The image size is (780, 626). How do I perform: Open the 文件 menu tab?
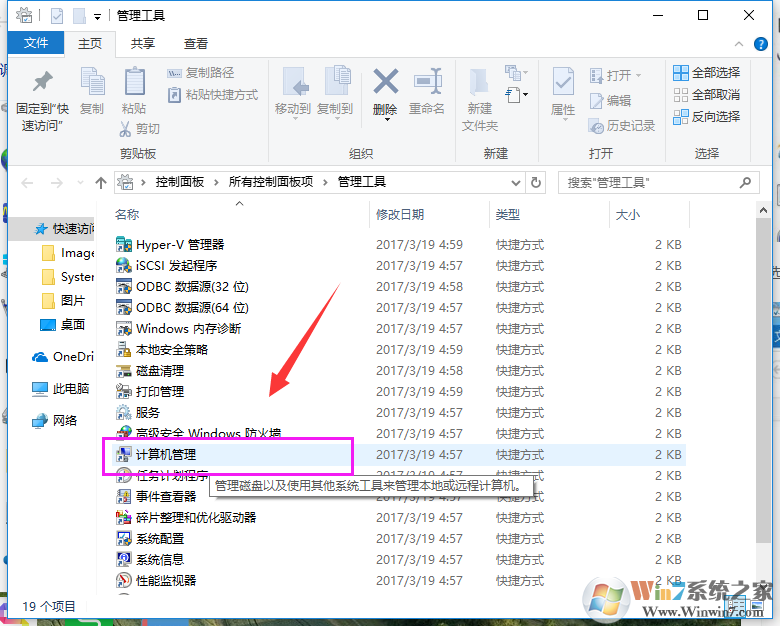click(x=36, y=43)
